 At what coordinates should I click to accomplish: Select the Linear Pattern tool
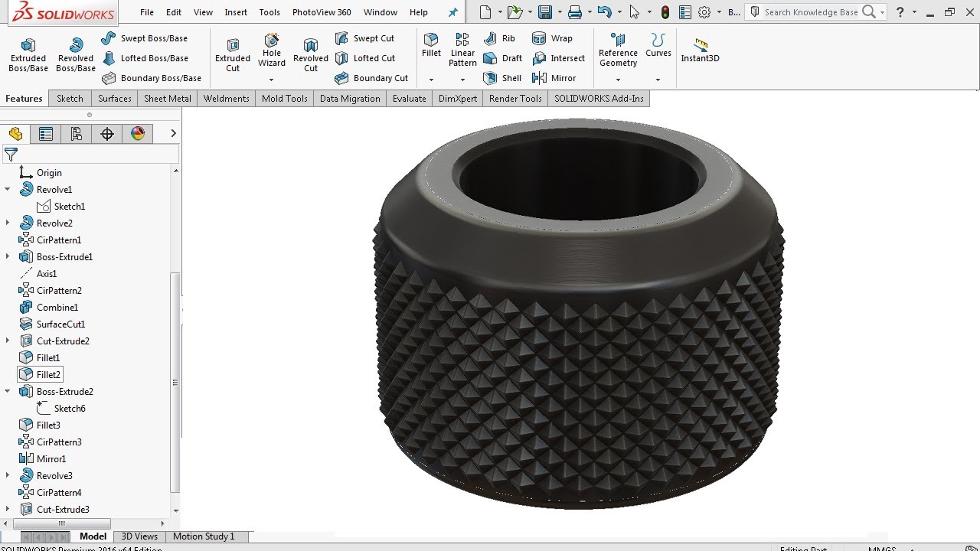tap(462, 50)
